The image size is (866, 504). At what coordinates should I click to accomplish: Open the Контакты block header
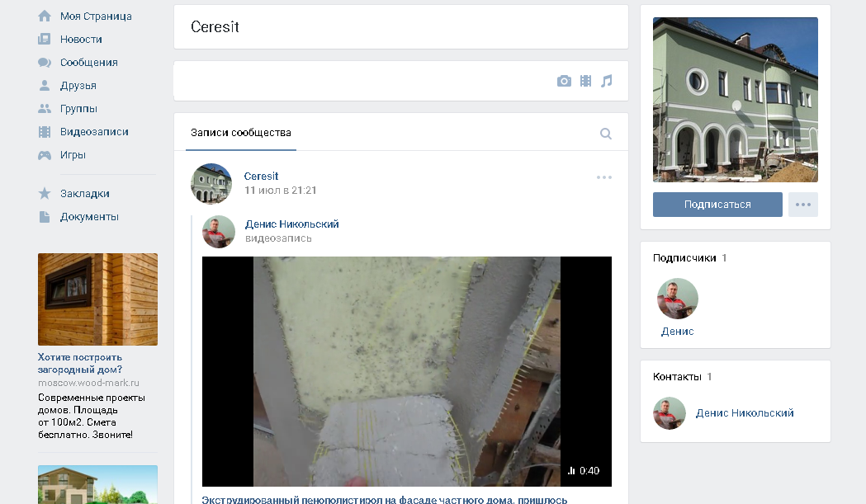click(682, 376)
